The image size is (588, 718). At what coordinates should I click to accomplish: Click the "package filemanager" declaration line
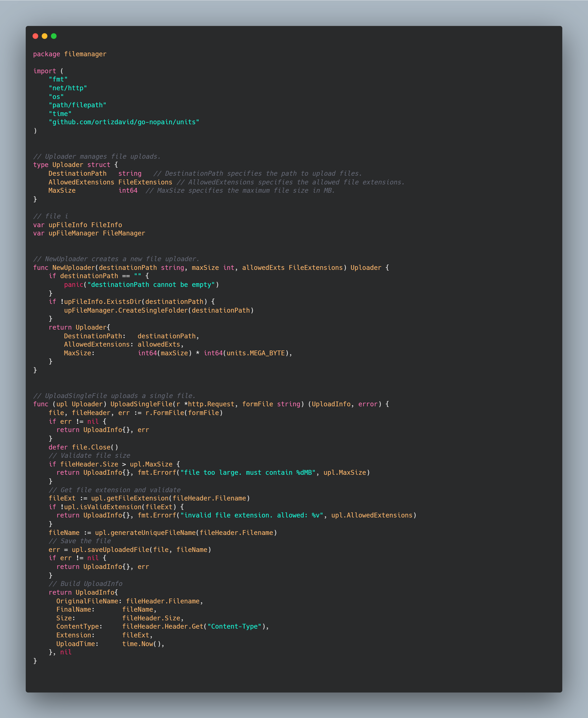69,54
